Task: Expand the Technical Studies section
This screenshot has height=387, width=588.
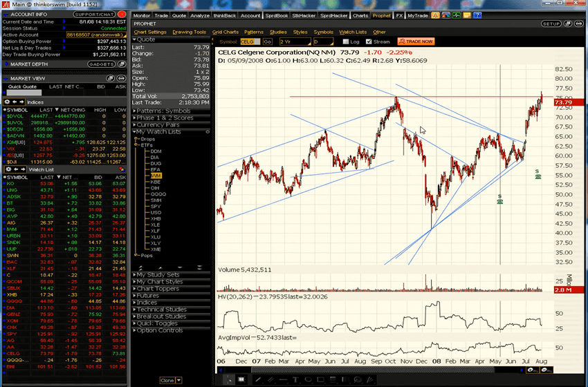Action: click(x=135, y=310)
